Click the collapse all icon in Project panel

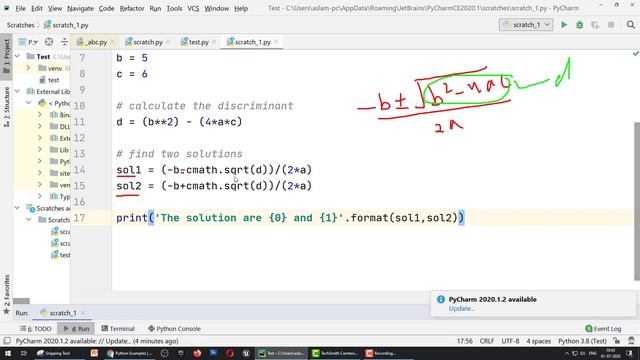(64, 42)
